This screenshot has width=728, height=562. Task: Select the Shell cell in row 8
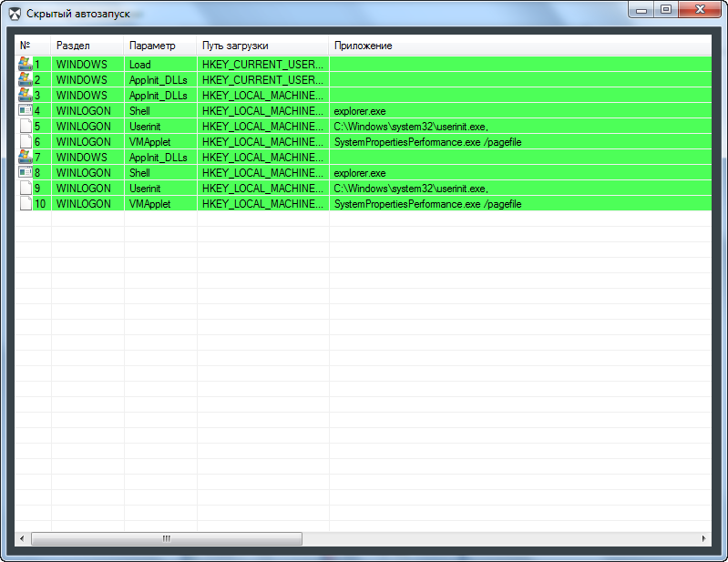point(160,173)
